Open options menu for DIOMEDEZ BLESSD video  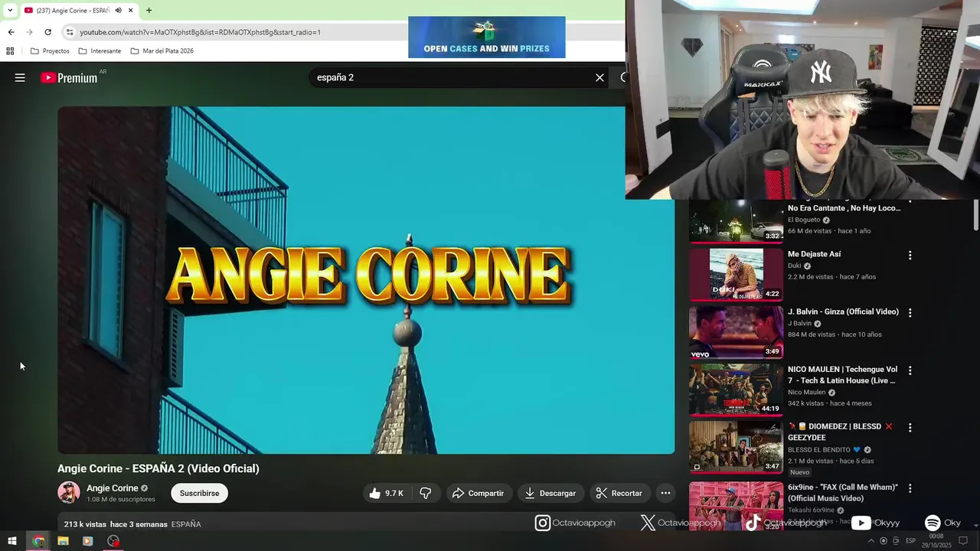coord(910,428)
